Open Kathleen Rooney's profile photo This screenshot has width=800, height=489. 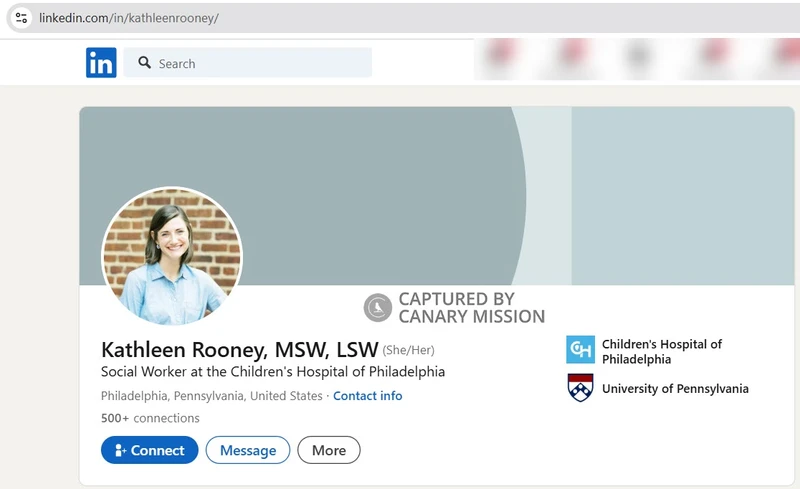coord(172,256)
